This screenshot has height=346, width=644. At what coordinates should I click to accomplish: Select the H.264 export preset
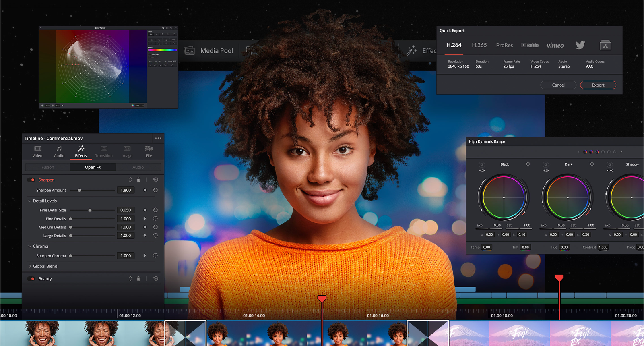click(454, 45)
